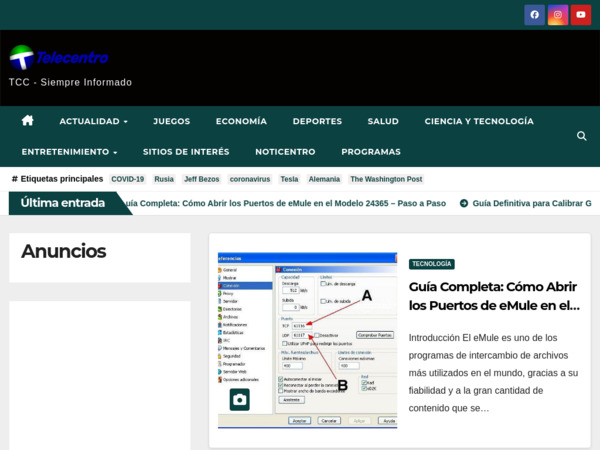Click the Tecnología category badge

(x=432, y=264)
